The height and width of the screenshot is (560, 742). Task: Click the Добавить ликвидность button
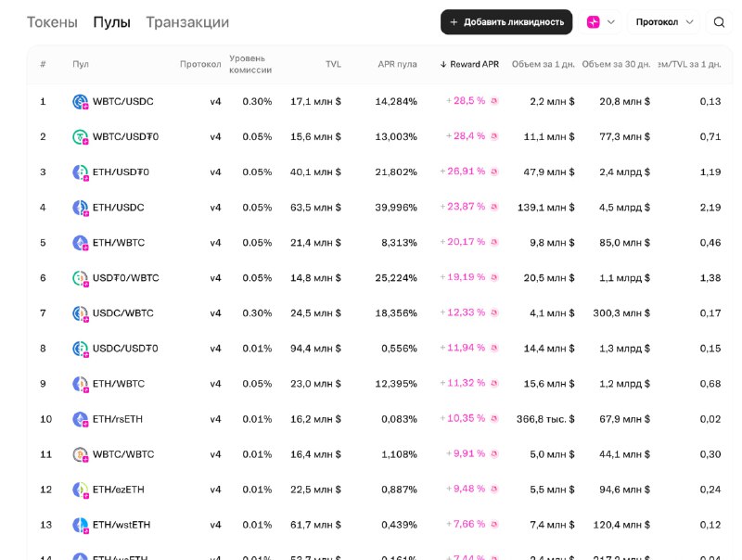pos(506,19)
